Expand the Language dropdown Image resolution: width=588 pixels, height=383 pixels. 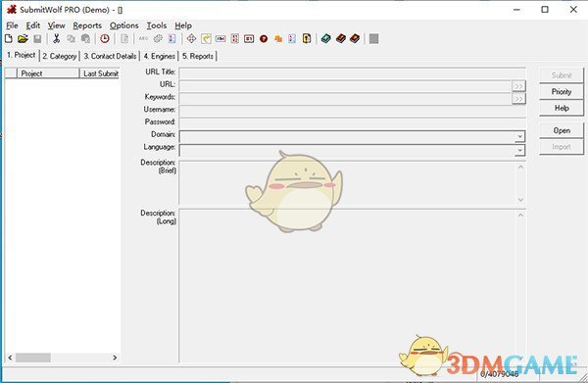tap(519, 150)
